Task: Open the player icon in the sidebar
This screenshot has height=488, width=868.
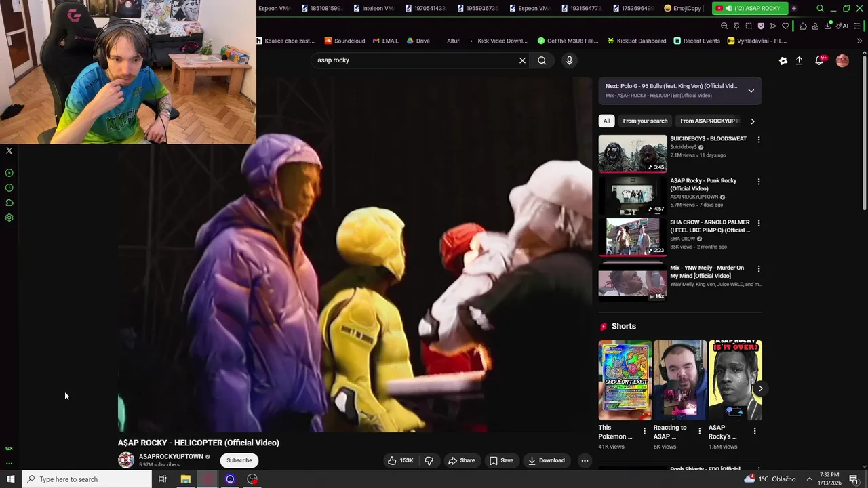Action: (x=9, y=173)
